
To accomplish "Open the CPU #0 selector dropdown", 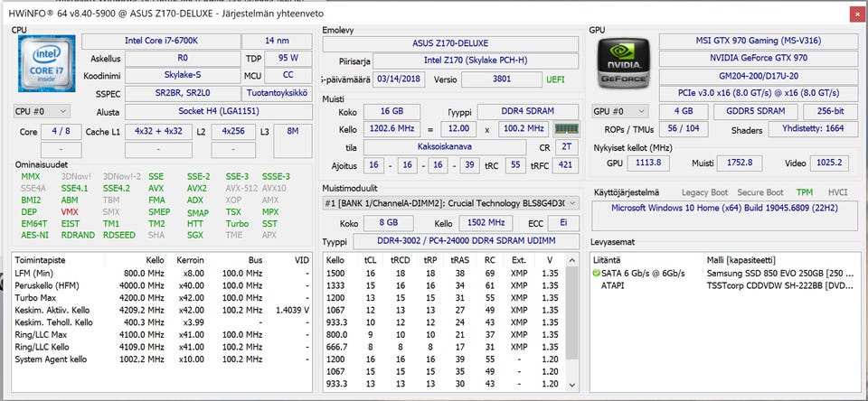I will [42, 111].
